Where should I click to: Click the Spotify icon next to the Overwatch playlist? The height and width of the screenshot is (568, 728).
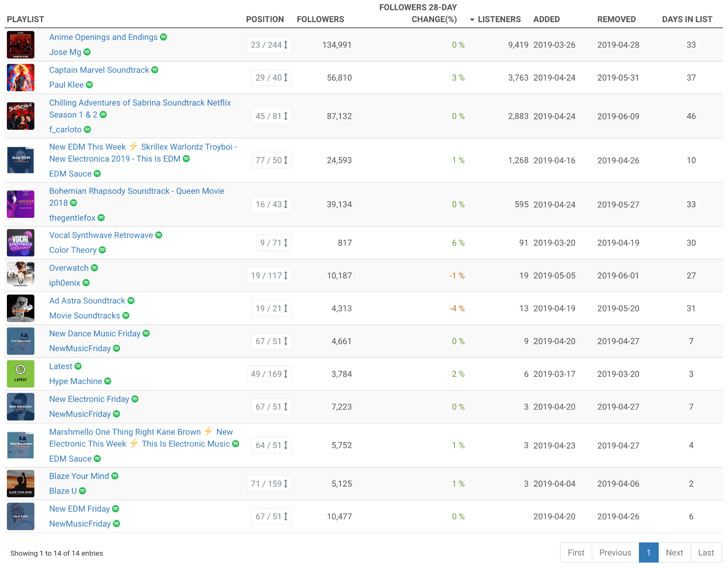(95, 268)
